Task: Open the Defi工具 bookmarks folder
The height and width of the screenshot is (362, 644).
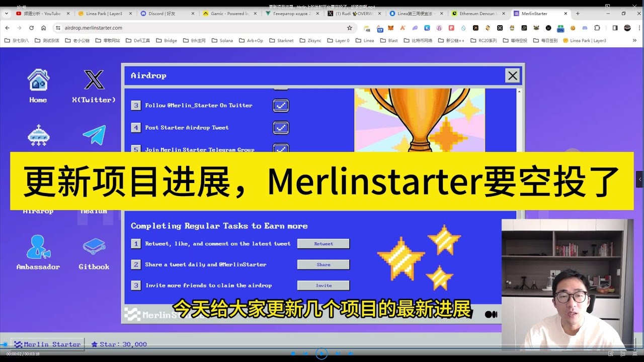Action: point(138,40)
